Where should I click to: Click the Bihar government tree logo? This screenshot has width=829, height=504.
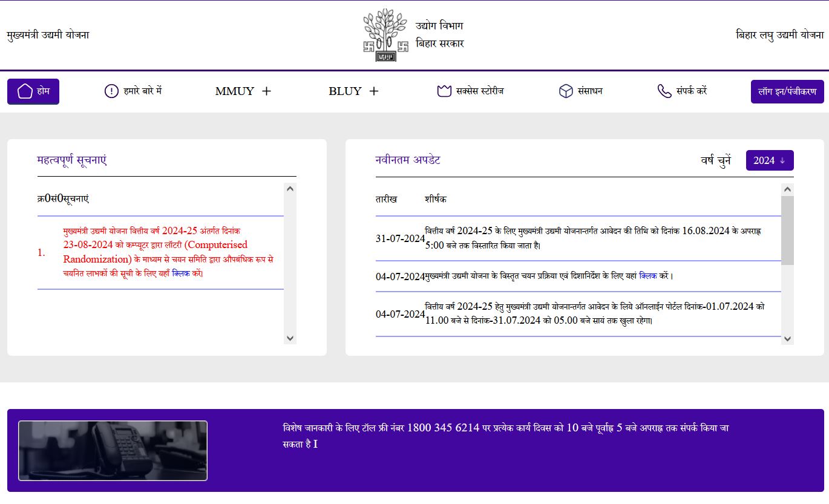[x=379, y=35]
